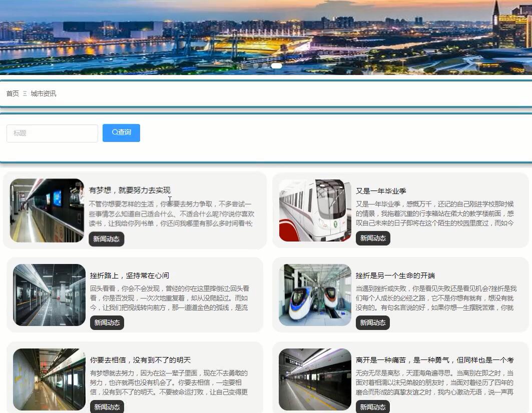Select the 城市资讯 breadcrumb item

[44, 93]
